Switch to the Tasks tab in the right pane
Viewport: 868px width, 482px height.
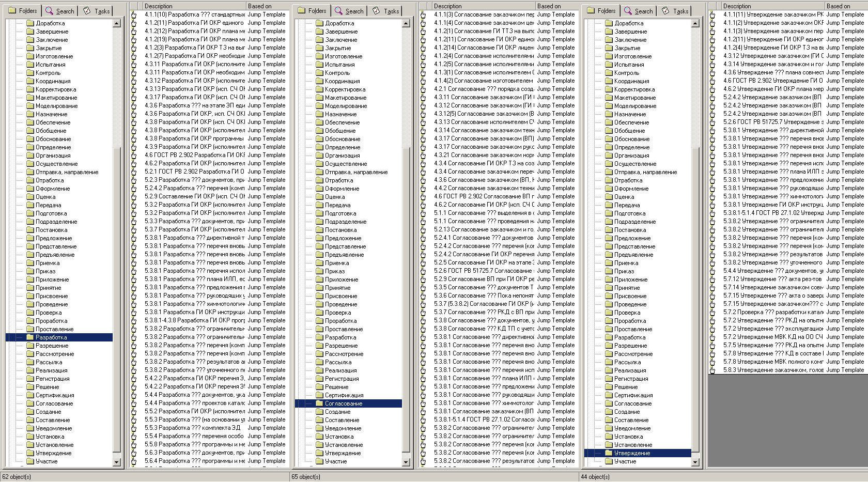(x=675, y=11)
